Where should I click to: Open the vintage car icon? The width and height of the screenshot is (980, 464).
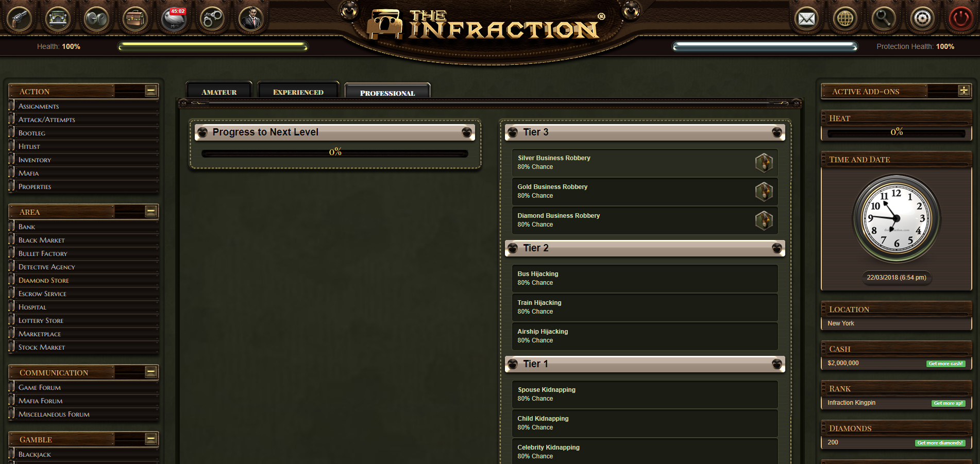(58, 19)
